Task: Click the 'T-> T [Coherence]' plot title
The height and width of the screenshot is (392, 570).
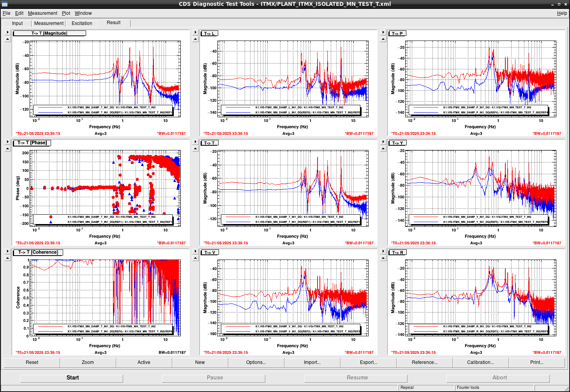Action: click(38, 252)
